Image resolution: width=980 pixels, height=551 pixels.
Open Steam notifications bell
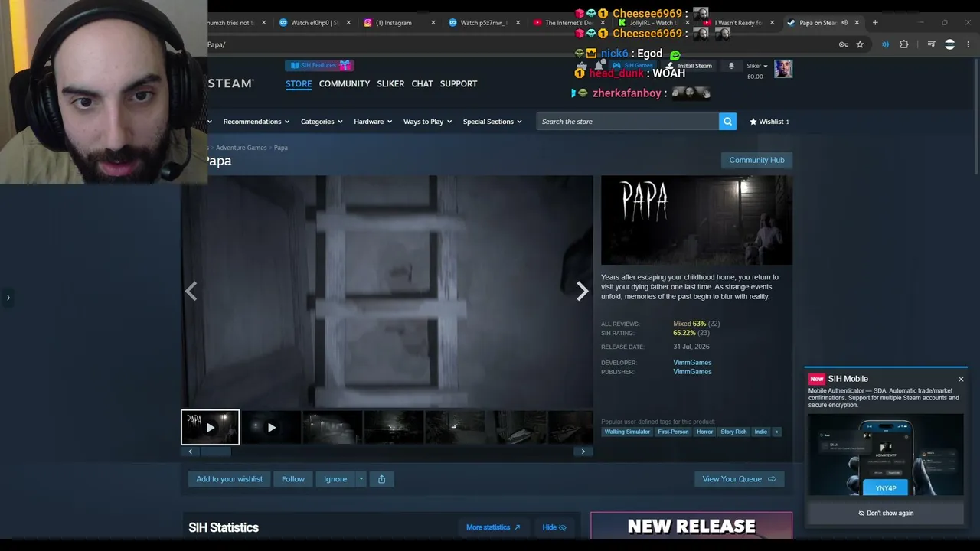pos(731,66)
